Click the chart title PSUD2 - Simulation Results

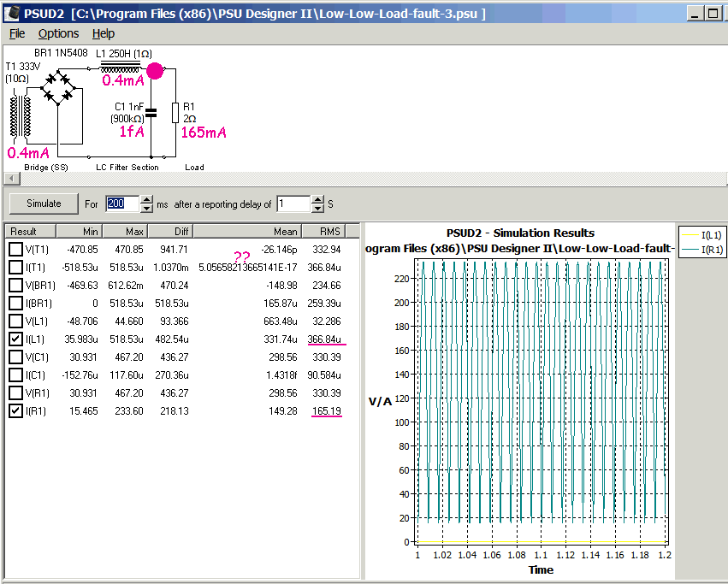coord(520,233)
